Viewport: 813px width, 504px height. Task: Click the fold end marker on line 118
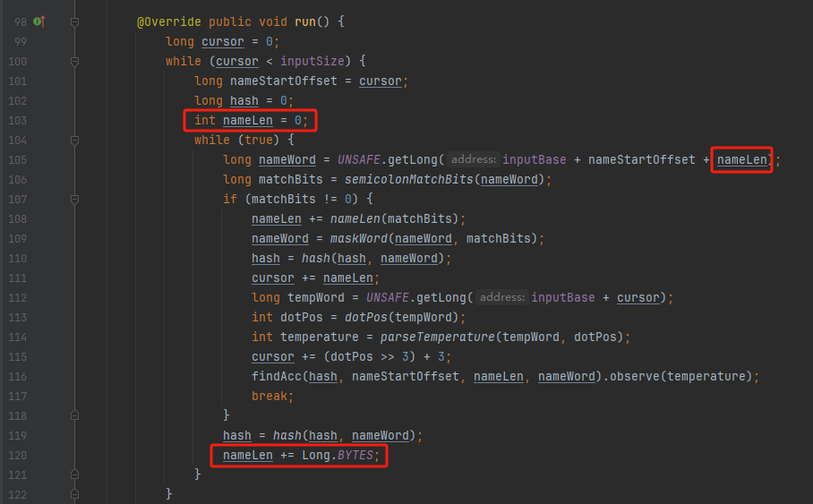pos(74,415)
